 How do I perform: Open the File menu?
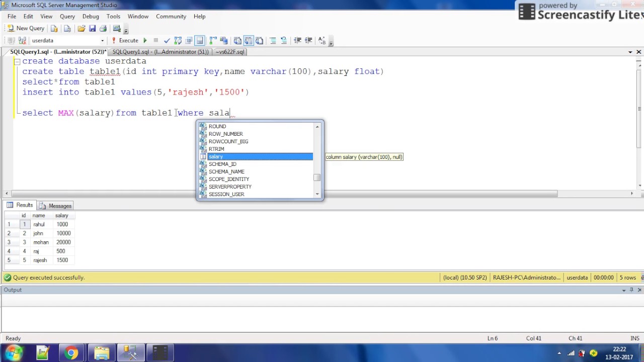coord(12,16)
